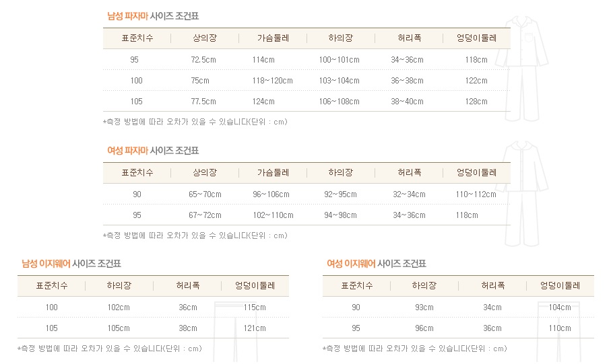Click the 102~110cm chest measurement cell
Image resolution: width=611 pixels, height=364 pixels.
tap(273, 215)
